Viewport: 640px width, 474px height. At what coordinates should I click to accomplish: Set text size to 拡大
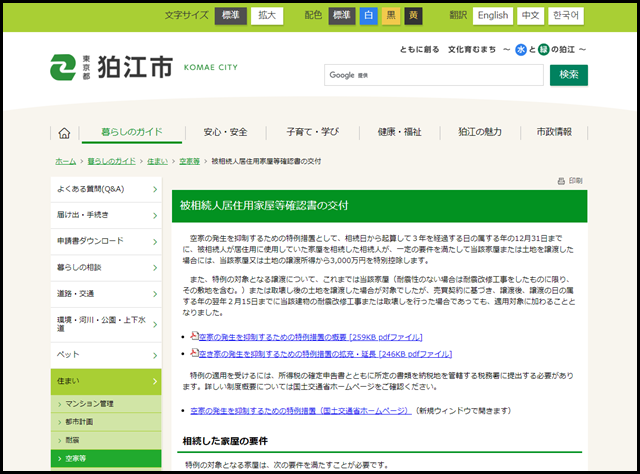[267, 16]
